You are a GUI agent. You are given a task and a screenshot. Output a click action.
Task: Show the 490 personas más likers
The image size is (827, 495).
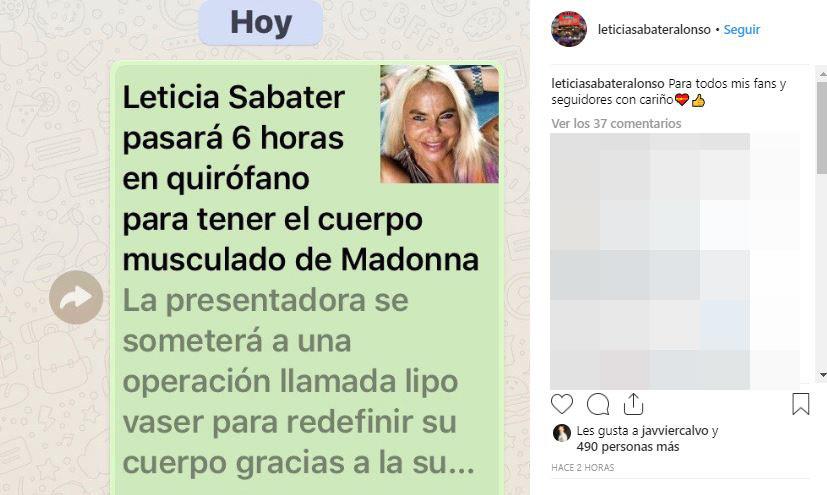pos(628,447)
